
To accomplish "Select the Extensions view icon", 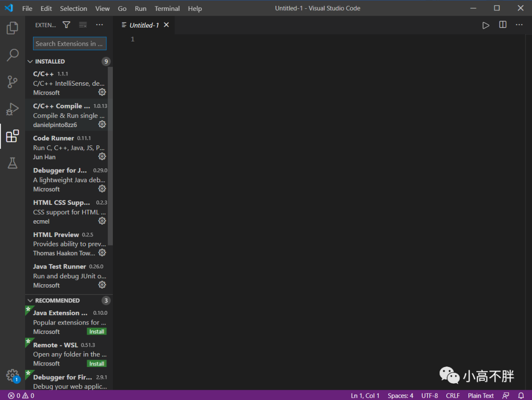I will tap(12, 136).
